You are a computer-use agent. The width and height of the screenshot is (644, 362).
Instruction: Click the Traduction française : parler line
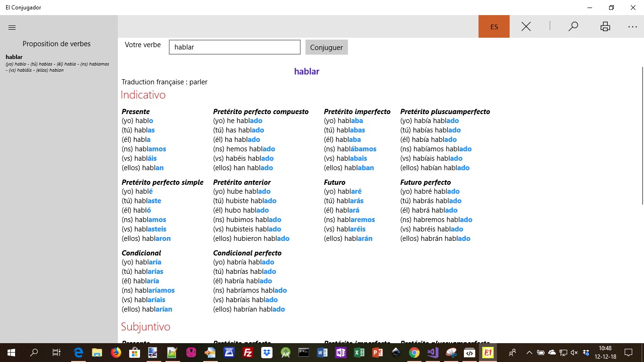pos(165,82)
